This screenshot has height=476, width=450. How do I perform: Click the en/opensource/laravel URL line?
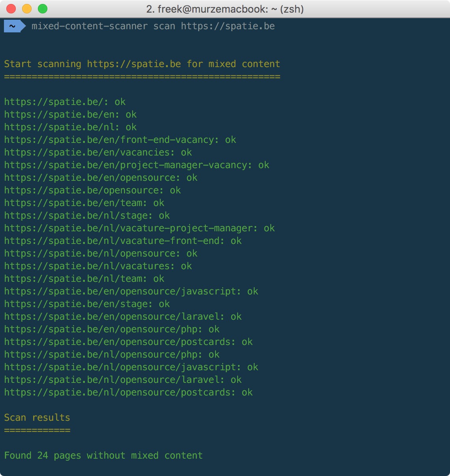point(123,317)
